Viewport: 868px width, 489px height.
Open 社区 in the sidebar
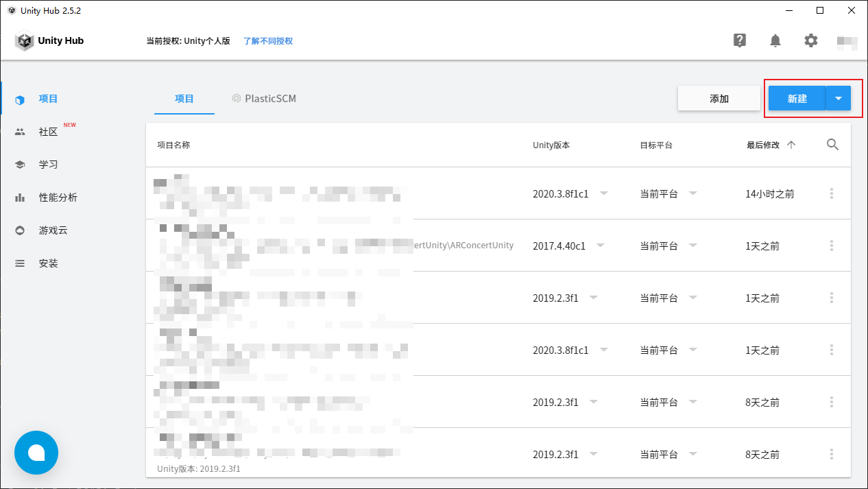(x=48, y=132)
